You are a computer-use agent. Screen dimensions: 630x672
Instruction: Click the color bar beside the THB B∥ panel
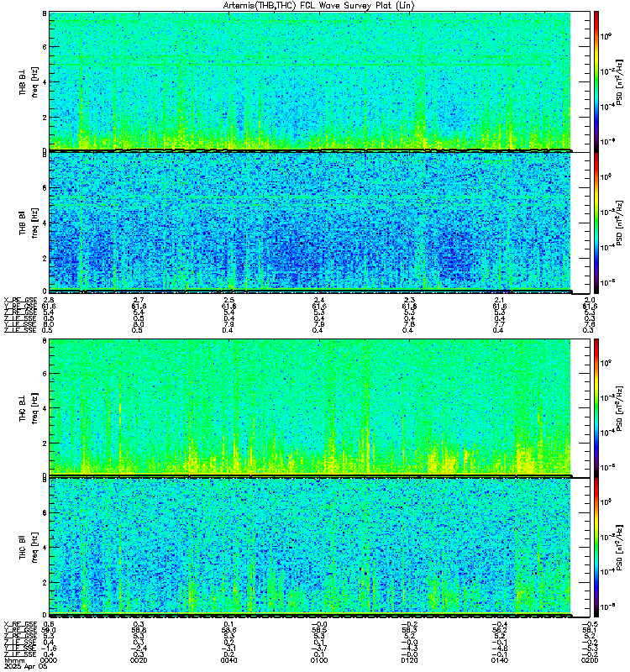point(596,223)
